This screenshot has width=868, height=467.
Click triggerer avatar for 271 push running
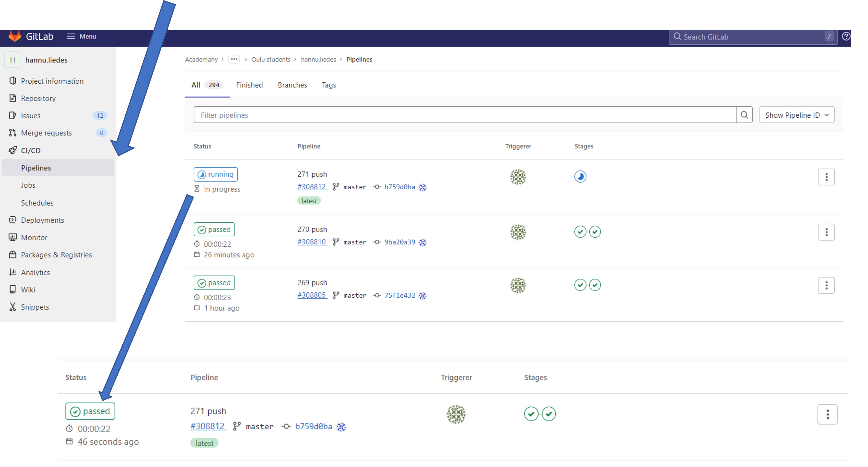pos(518,177)
